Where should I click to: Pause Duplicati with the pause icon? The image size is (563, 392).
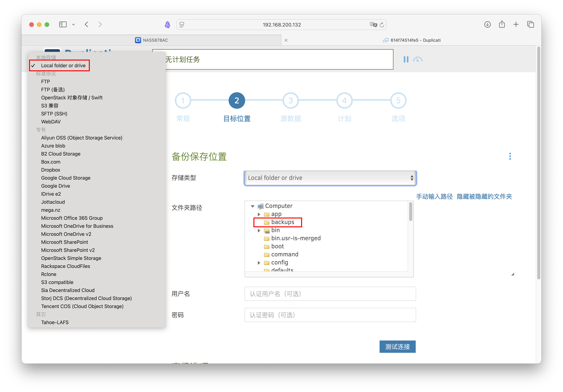[406, 59]
